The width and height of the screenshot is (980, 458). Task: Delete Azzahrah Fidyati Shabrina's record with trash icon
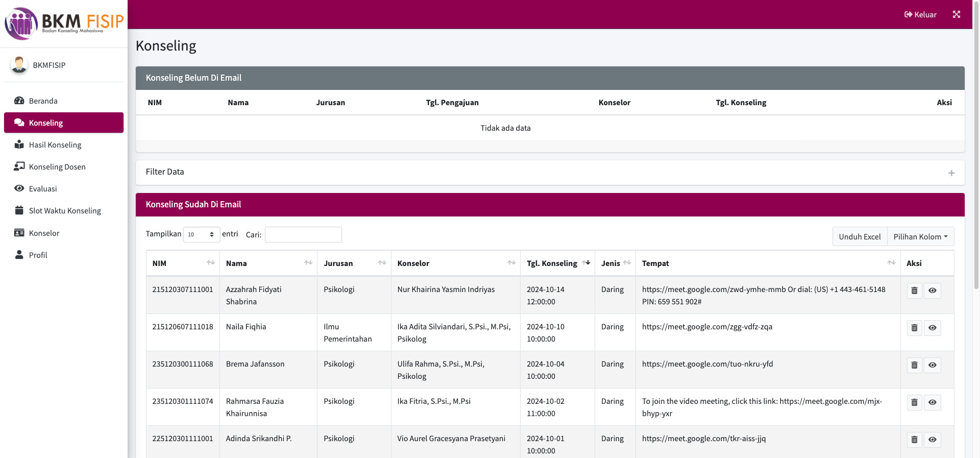click(x=914, y=291)
